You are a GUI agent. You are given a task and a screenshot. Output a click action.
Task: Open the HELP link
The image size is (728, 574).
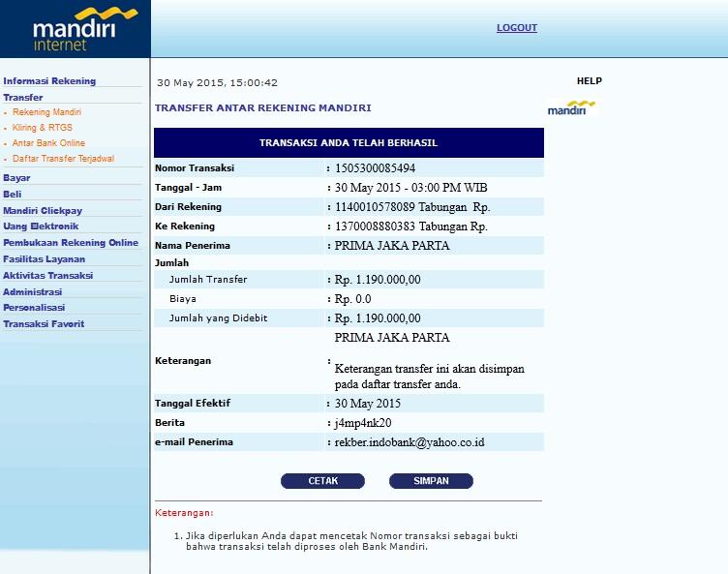(590, 80)
